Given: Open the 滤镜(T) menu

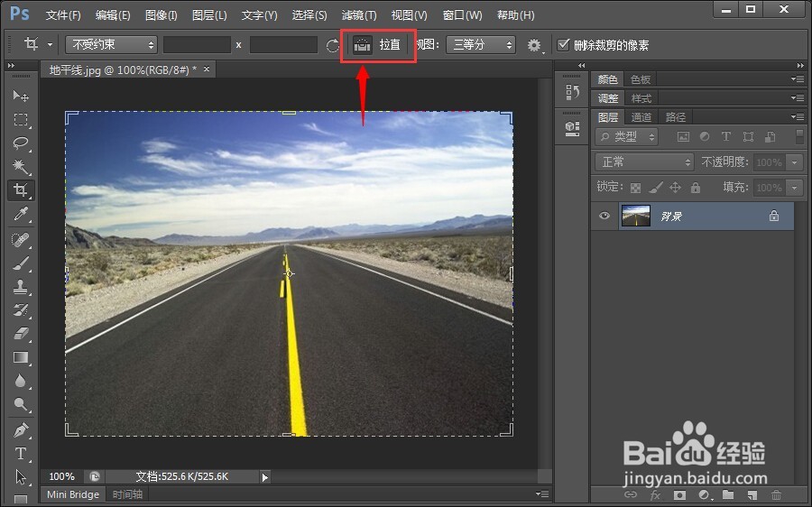Looking at the screenshot, I should pyautogui.click(x=359, y=15).
